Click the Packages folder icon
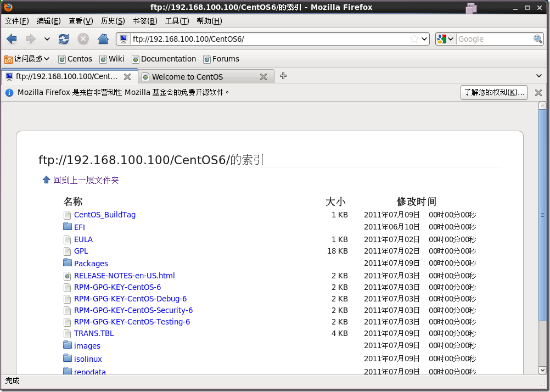This screenshot has width=550, height=392. [68, 262]
